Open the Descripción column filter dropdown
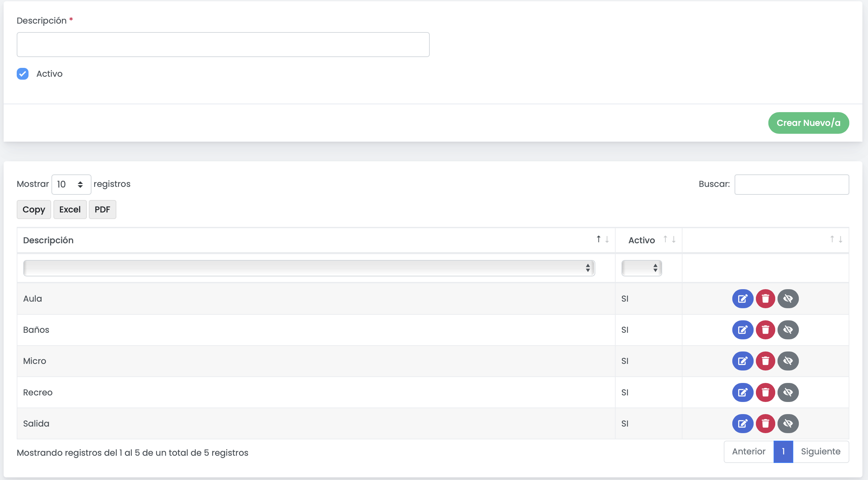This screenshot has height=480, width=868. (x=309, y=268)
